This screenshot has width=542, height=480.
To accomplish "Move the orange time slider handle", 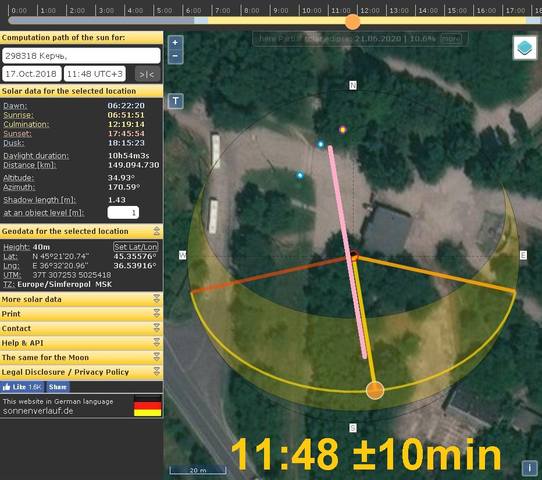I will point(353,22).
